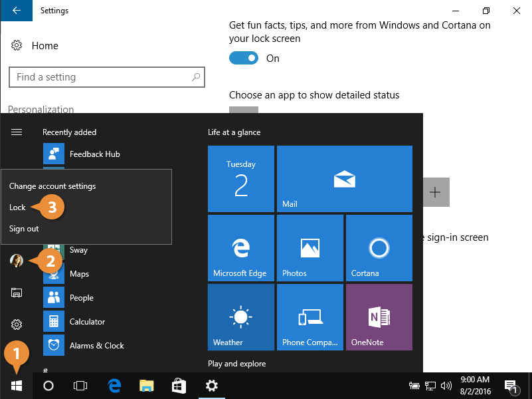Image resolution: width=532 pixels, height=399 pixels.
Task: Click the Recently added heading
Action: click(69, 132)
